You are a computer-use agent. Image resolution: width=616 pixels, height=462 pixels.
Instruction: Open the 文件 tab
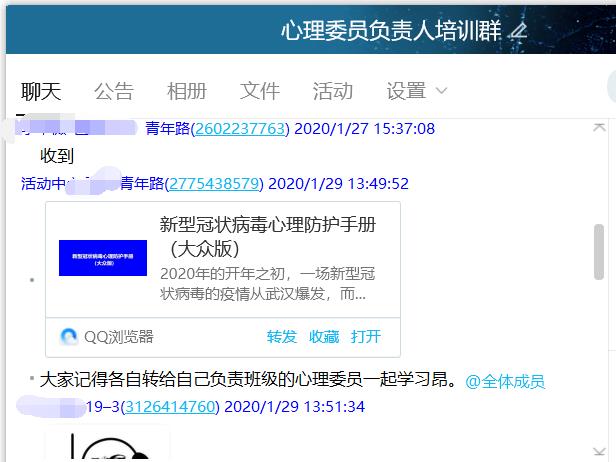tap(260, 91)
